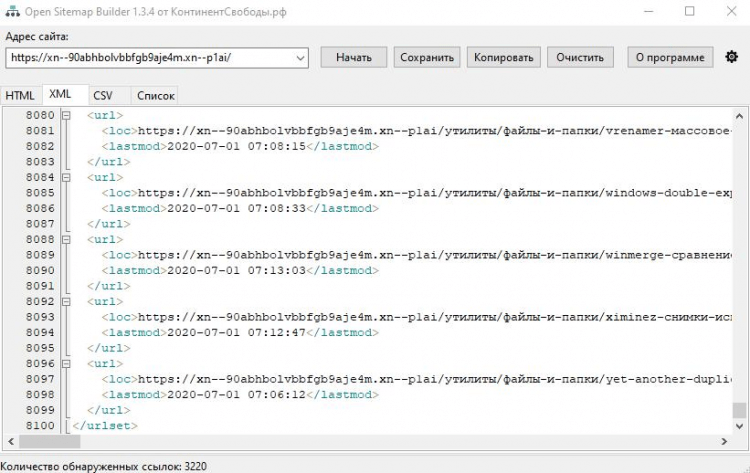Click the Сохранить button
The image size is (750, 473).
click(427, 57)
